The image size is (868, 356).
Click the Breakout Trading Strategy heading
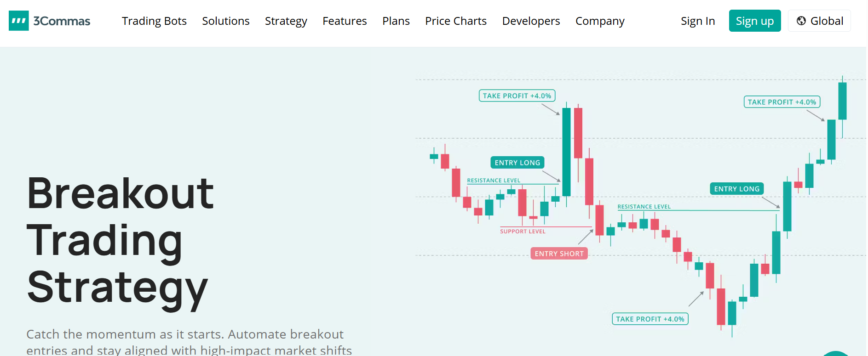pyautogui.click(x=121, y=240)
